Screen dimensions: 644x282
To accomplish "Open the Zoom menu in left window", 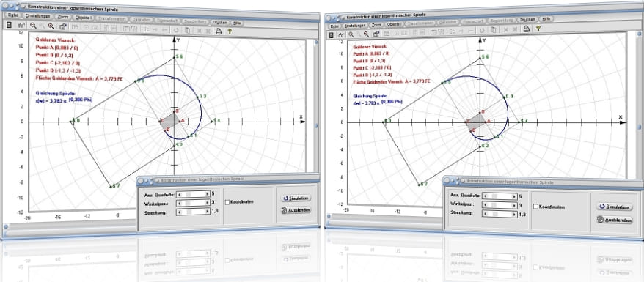I will tap(63, 18).
